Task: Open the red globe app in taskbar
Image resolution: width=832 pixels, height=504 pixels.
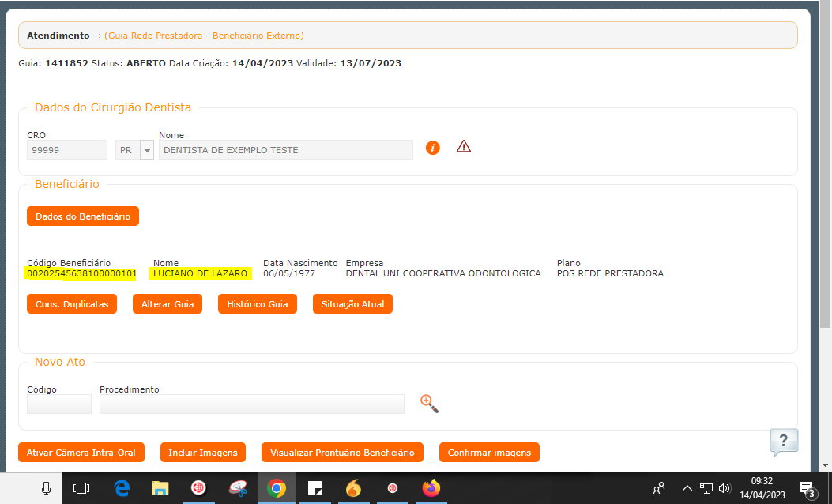Action: tap(198, 487)
